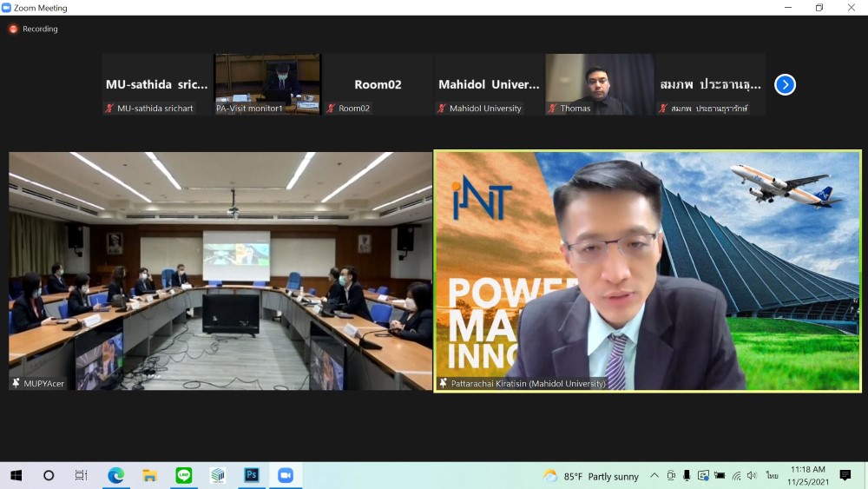Click the red Recording indicator icon
The width and height of the screenshot is (868, 489).
[x=13, y=29]
